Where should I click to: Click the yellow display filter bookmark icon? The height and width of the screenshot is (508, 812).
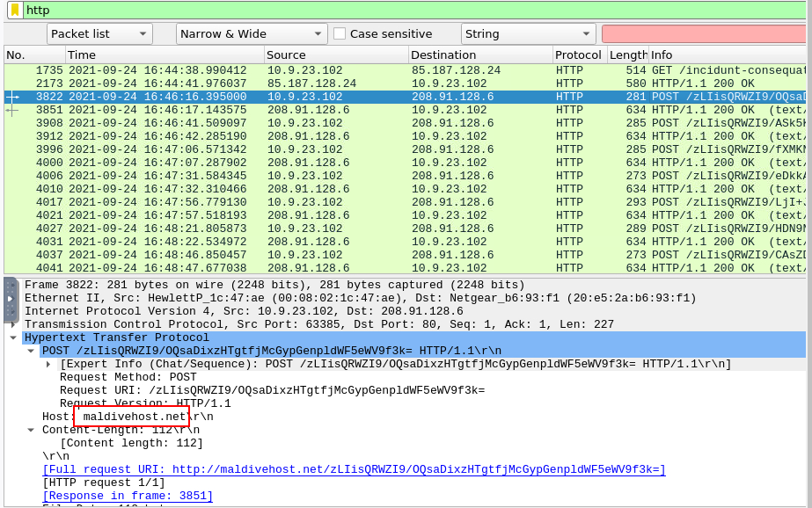[x=14, y=10]
